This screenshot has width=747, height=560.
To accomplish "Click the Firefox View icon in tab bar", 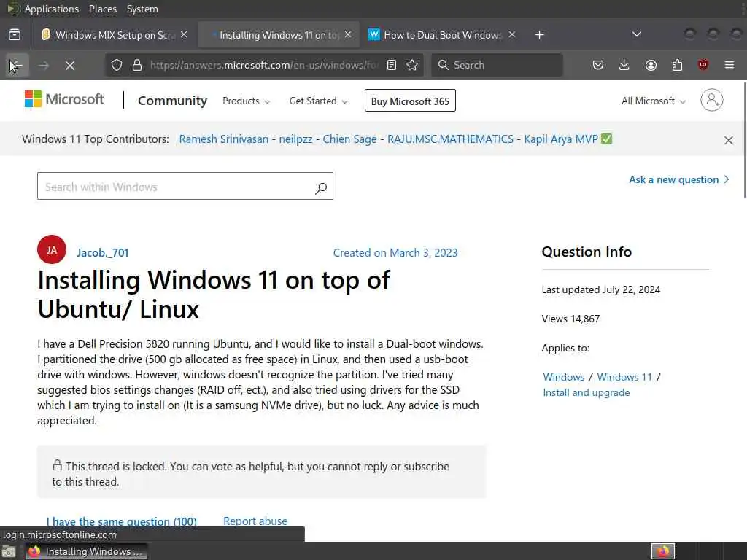I will click(15, 35).
